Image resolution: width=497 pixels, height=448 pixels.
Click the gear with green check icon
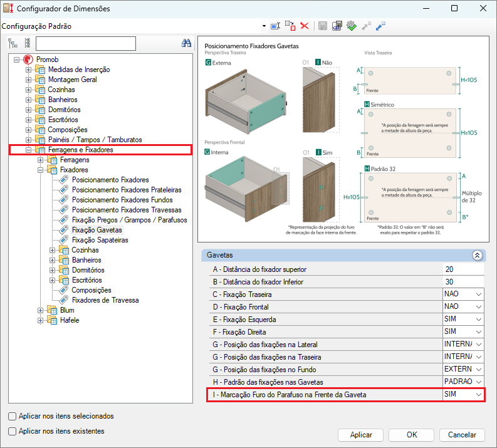[x=352, y=26]
